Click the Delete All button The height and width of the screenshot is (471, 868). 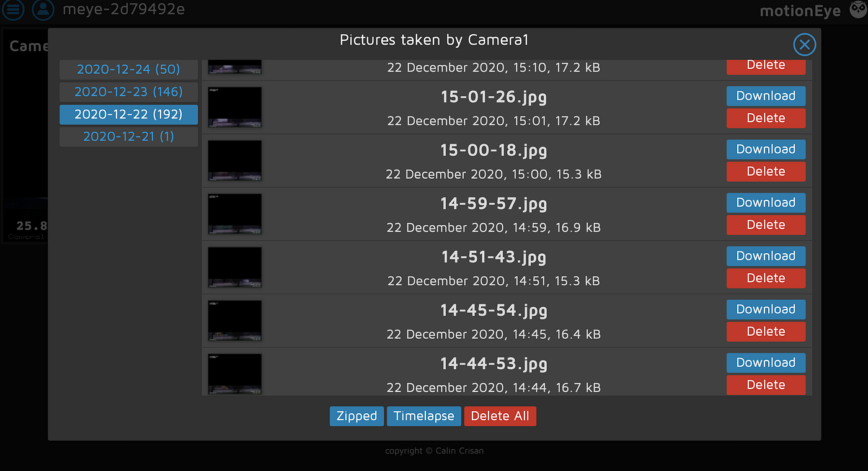tap(500, 416)
